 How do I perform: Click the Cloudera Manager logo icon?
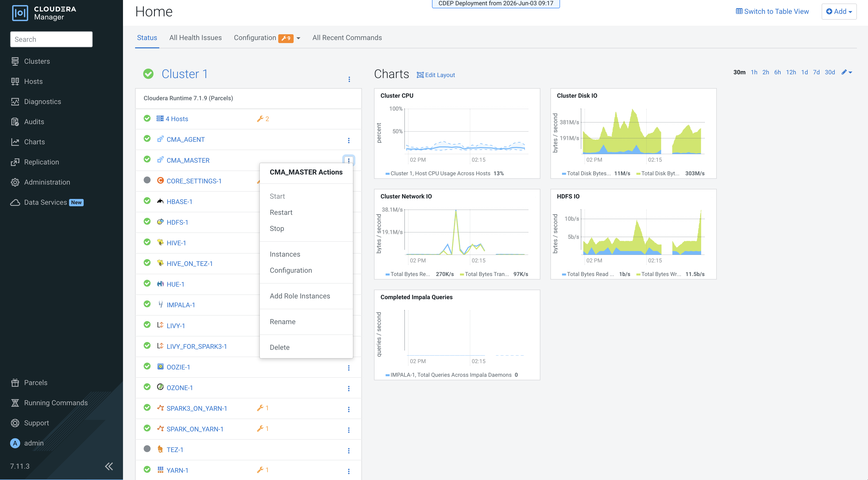20,13
